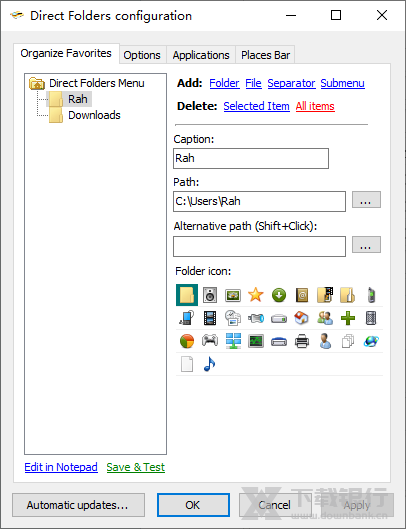Choose the single user person icon

(325, 341)
